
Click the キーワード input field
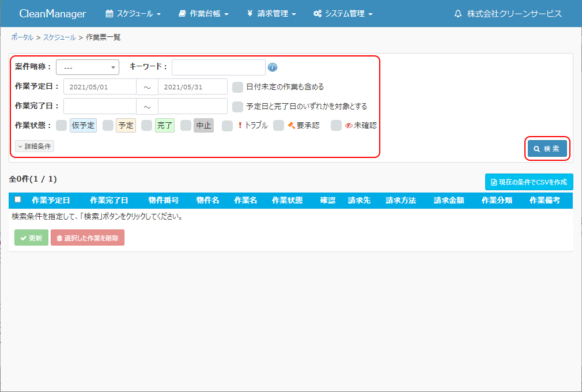[x=218, y=67]
